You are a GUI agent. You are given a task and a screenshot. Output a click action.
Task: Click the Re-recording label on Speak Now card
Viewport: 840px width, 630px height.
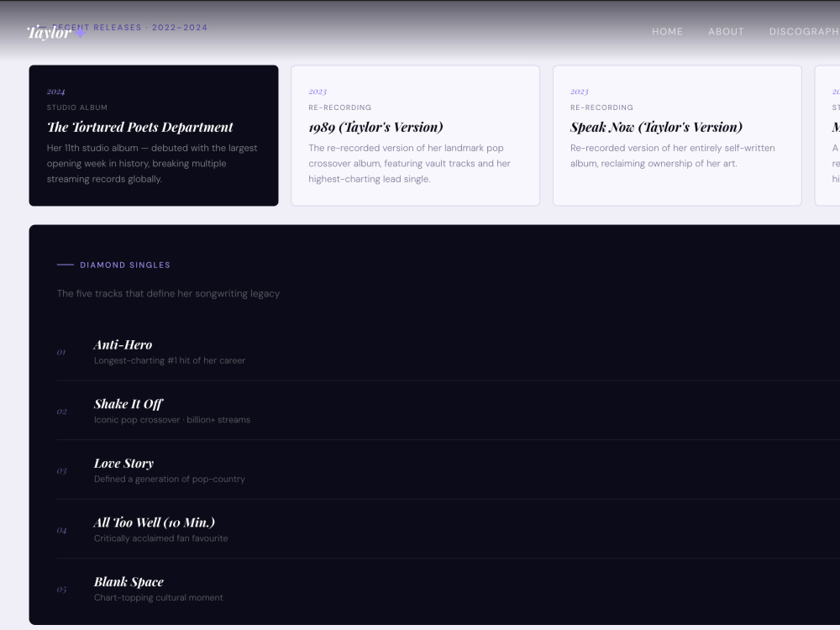601,108
